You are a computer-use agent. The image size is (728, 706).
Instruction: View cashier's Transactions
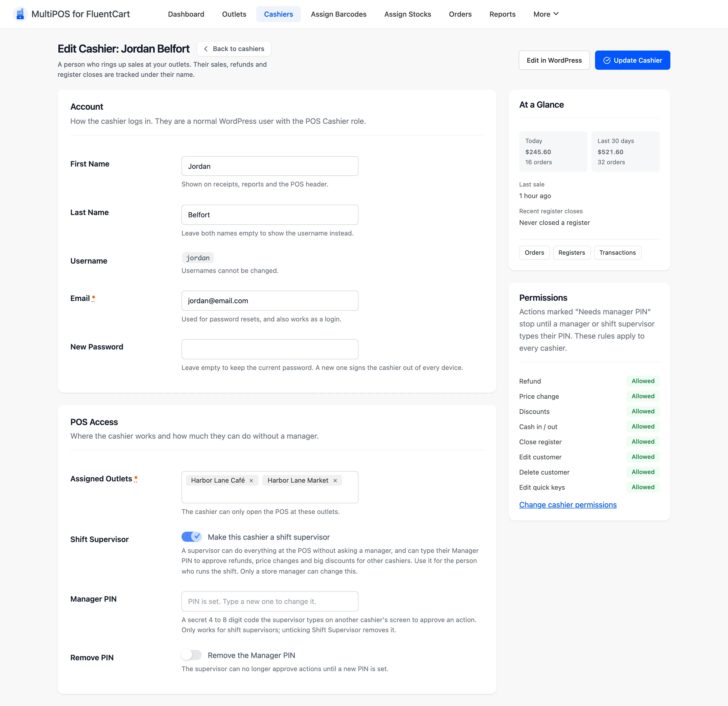pyautogui.click(x=618, y=252)
